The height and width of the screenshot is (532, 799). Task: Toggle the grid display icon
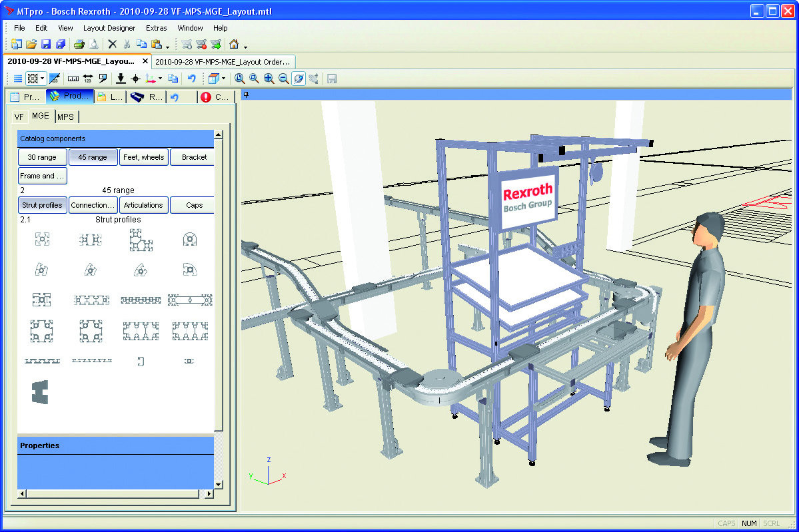18,78
